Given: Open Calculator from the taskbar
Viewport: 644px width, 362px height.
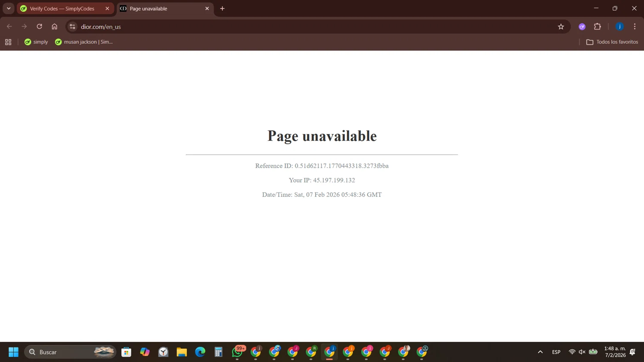Looking at the screenshot, I should coord(219,352).
